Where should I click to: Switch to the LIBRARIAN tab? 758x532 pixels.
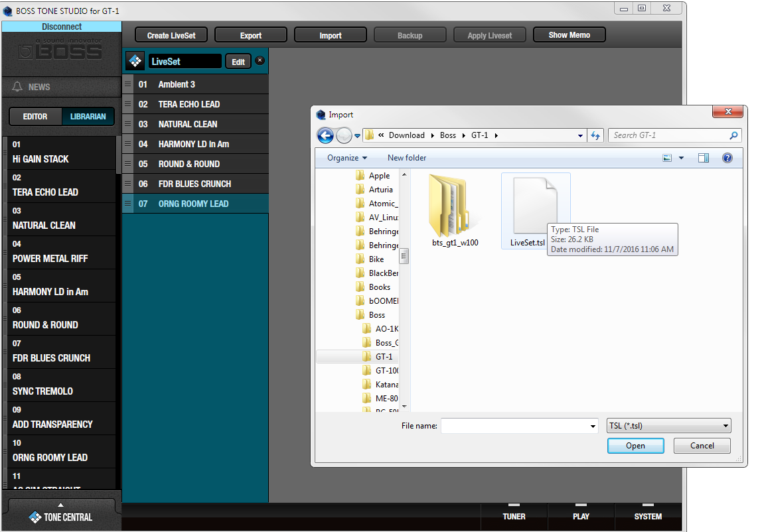click(x=88, y=117)
